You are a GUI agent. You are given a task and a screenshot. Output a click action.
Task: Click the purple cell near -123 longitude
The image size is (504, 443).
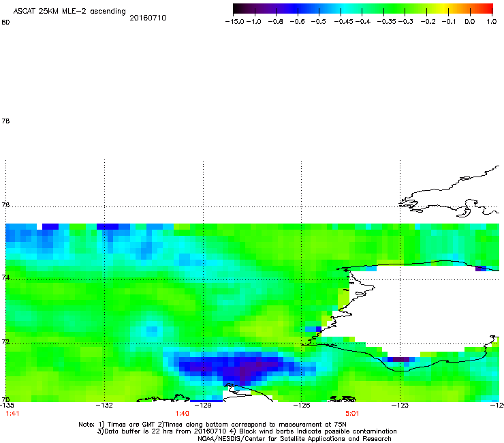[x=401, y=359]
